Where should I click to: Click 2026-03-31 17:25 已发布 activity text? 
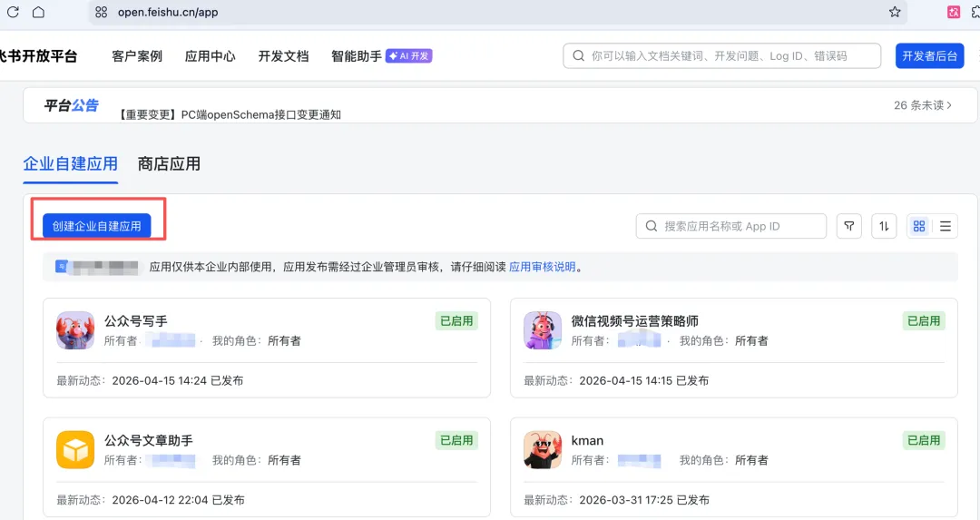(x=643, y=500)
